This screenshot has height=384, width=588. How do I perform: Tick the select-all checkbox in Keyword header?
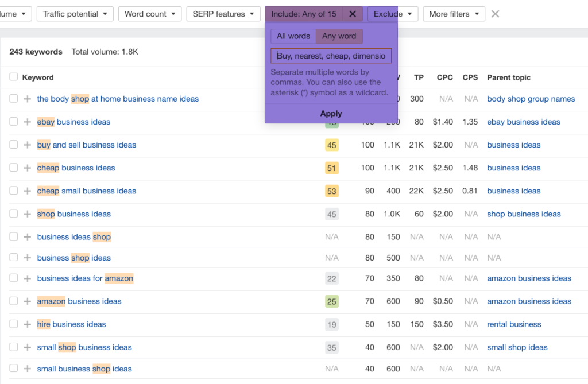(14, 77)
